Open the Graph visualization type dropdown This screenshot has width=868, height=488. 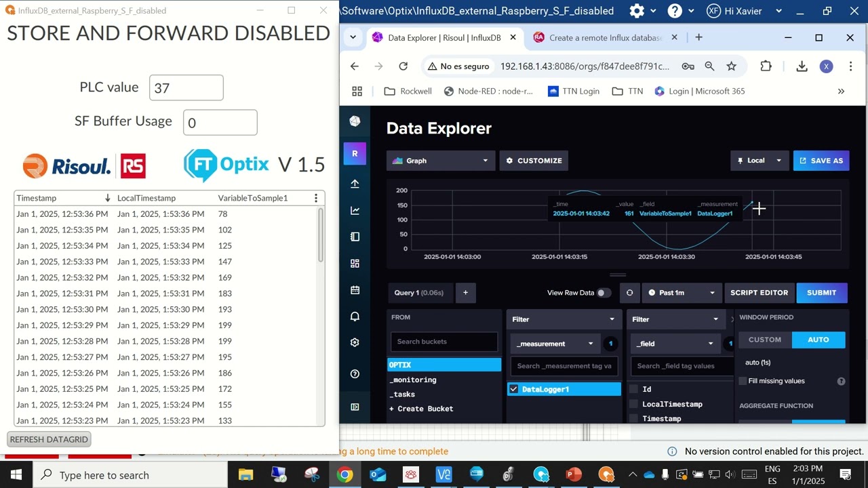tap(440, 161)
